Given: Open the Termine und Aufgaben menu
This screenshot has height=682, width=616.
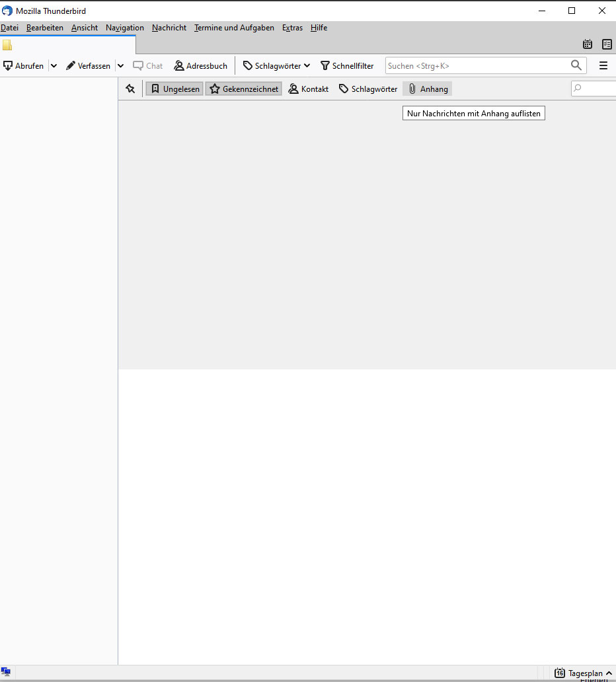Looking at the screenshot, I should [234, 28].
